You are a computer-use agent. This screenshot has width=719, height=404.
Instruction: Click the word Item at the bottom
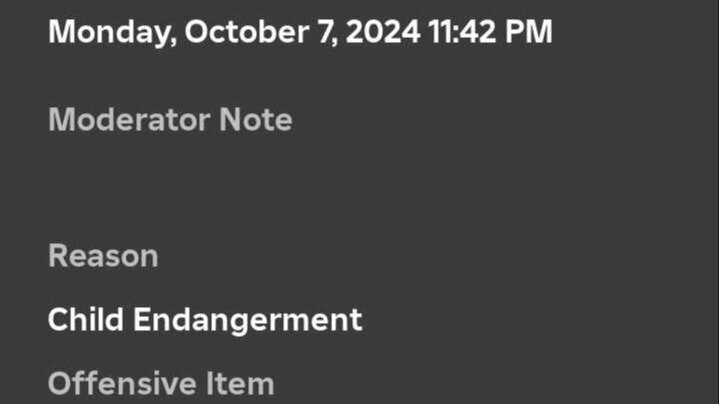tap(241, 383)
